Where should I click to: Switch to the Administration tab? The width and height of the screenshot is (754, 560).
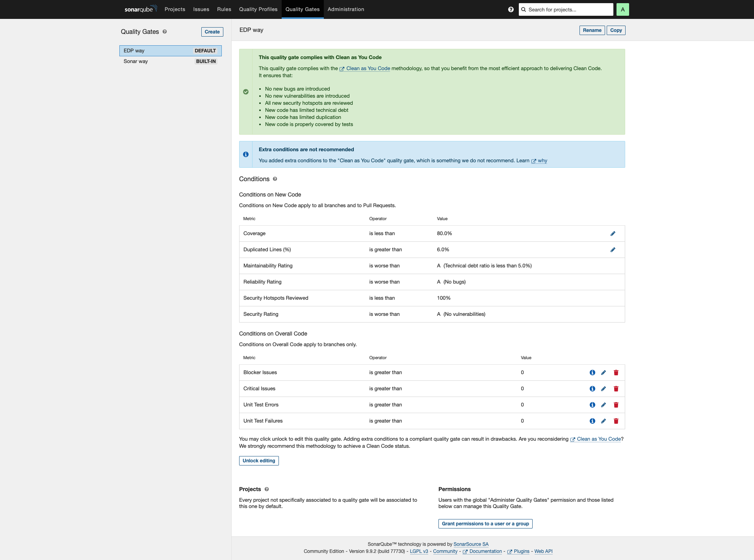345,9
